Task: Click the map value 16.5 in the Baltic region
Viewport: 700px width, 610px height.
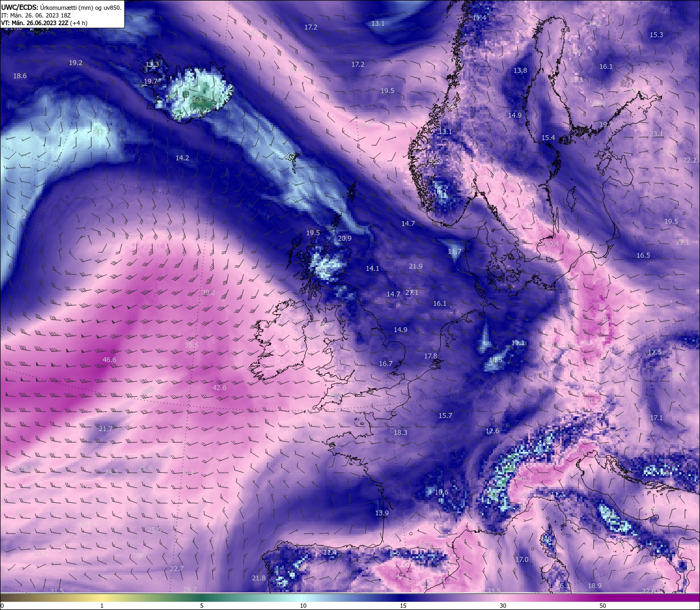Action: tap(643, 255)
